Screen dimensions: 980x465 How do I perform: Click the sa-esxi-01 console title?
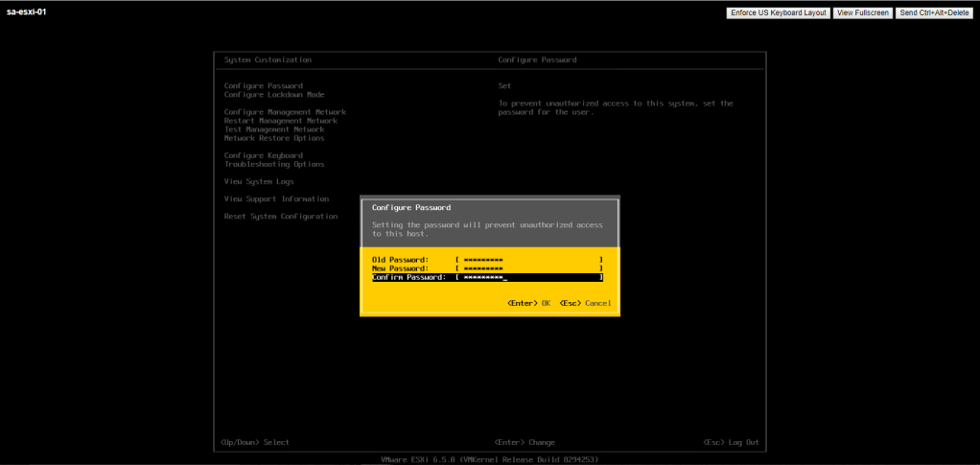click(x=27, y=14)
